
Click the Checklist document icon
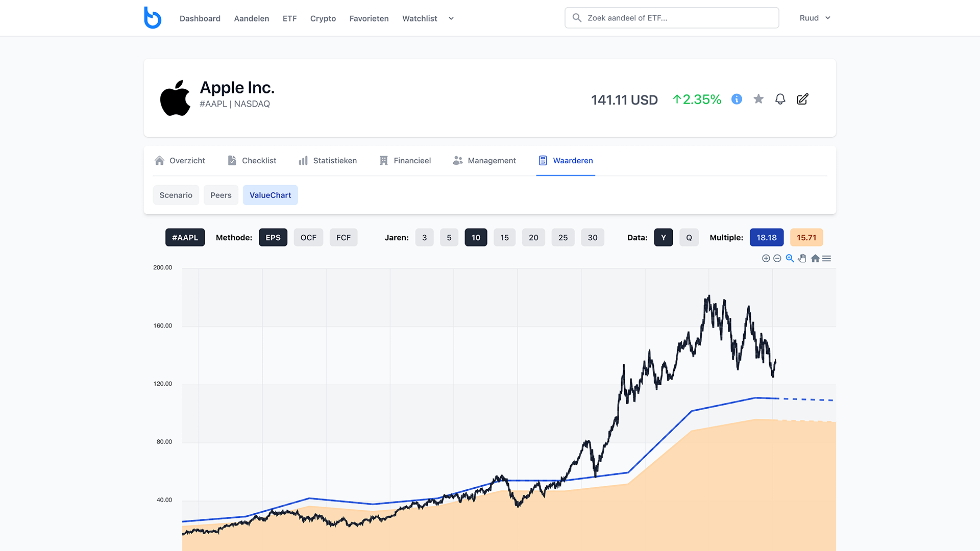(x=232, y=161)
